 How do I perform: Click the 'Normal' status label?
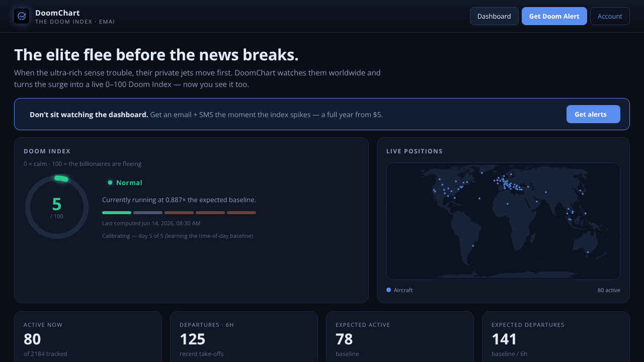(129, 183)
